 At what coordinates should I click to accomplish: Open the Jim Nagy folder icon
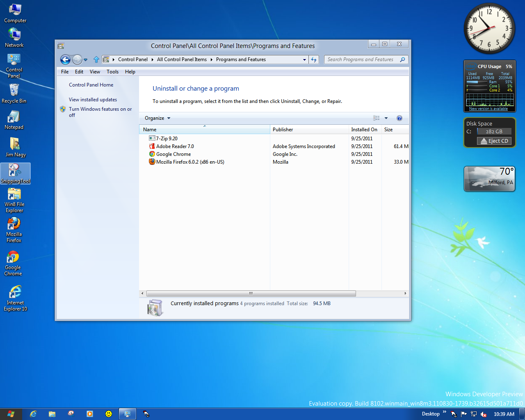[16, 147]
